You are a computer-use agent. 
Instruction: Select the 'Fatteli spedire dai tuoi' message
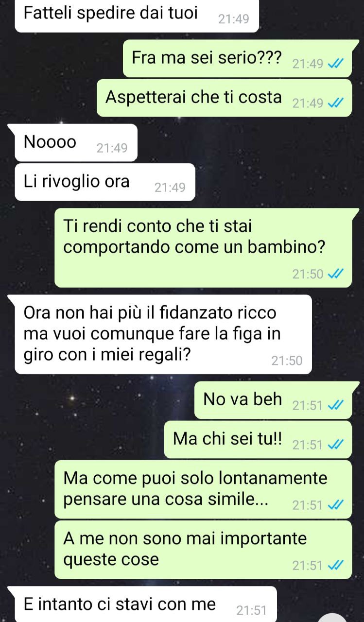click(x=137, y=16)
